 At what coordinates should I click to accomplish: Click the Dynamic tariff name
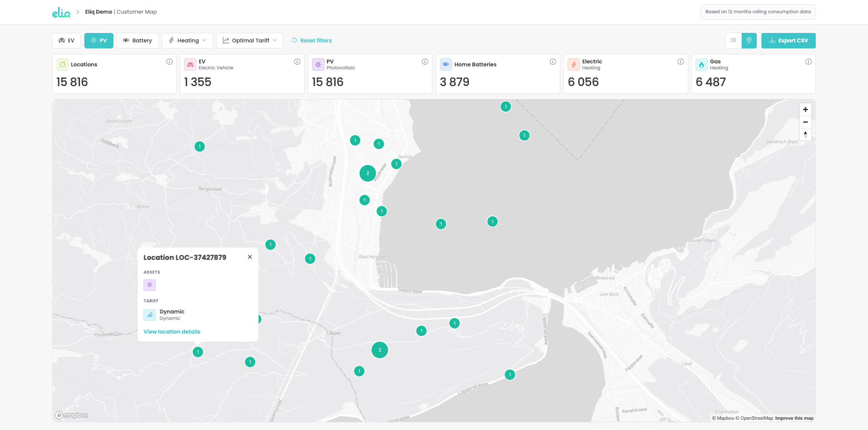pos(172,311)
